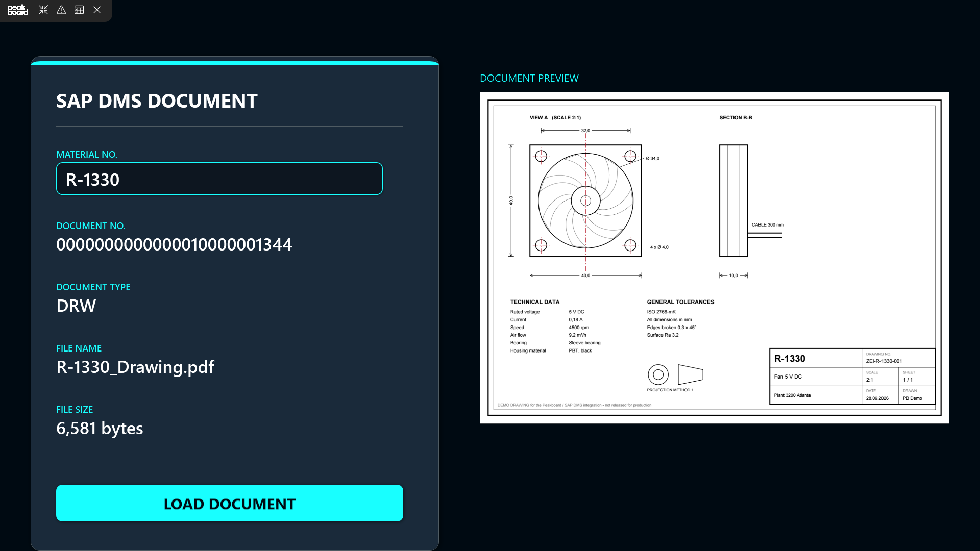Image resolution: width=980 pixels, height=551 pixels.
Task: Click the DOCUMENT TYPE label
Action: pyautogui.click(x=93, y=287)
